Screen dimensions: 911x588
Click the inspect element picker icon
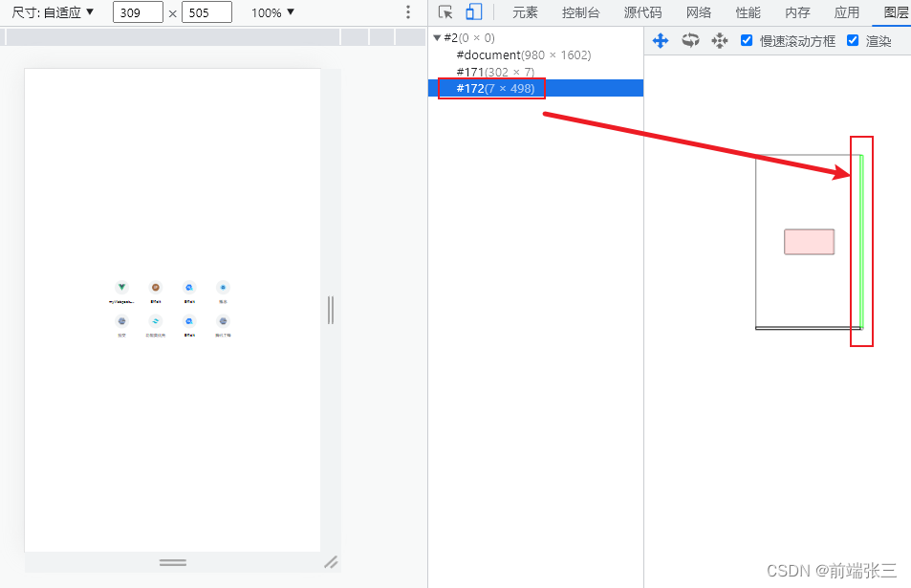pos(445,12)
